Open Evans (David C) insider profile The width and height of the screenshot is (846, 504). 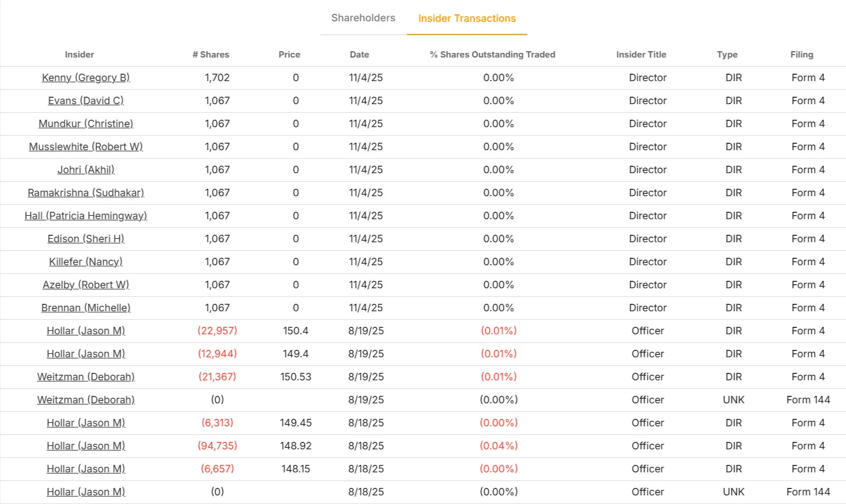pyautogui.click(x=86, y=101)
